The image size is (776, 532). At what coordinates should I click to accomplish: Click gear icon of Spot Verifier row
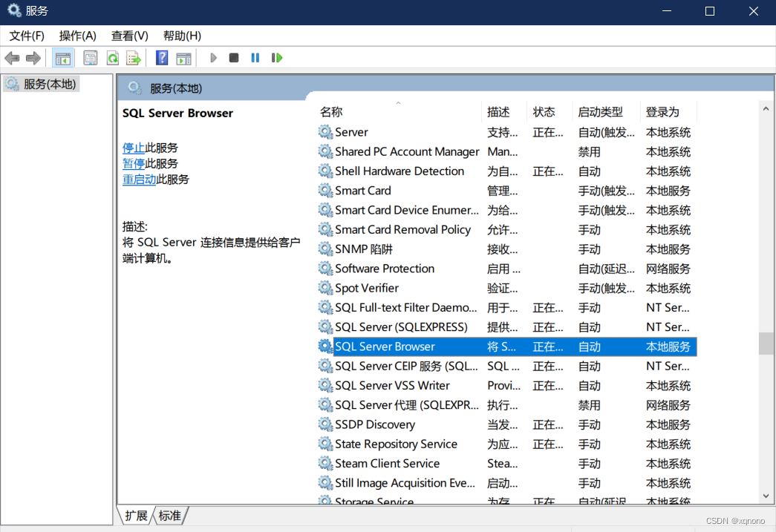[325, 288]
